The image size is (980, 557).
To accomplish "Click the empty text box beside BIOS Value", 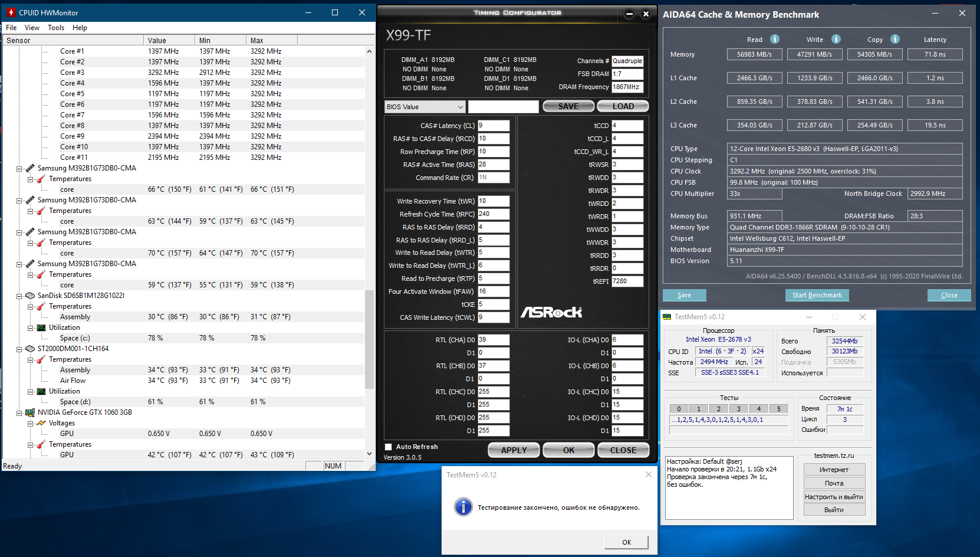I will click(504, 107).
